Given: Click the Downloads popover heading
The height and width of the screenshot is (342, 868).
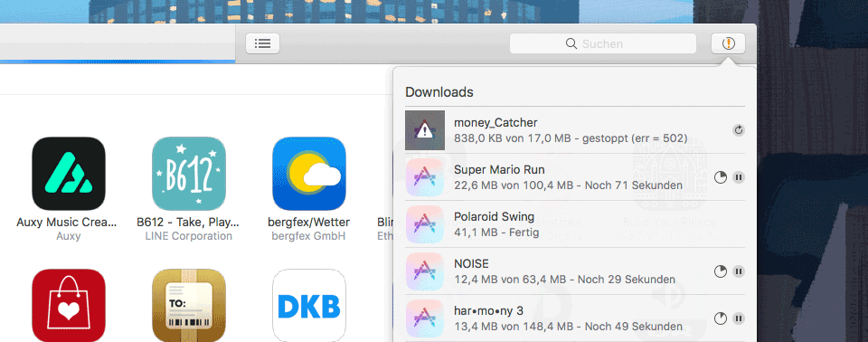Looking at the screenshot, I should tap(439, 92).
